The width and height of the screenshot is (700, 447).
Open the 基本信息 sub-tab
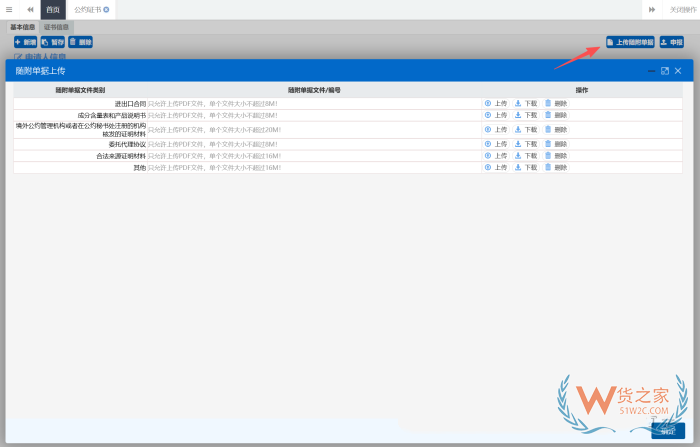(x=23, y=27)
